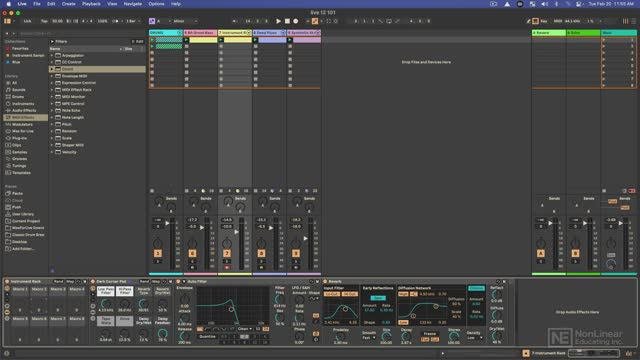Image resolution: width=640 pixels, height=360 pixels.
Task: Click Map on the Instrument Rack
Action: click(70, 282)
